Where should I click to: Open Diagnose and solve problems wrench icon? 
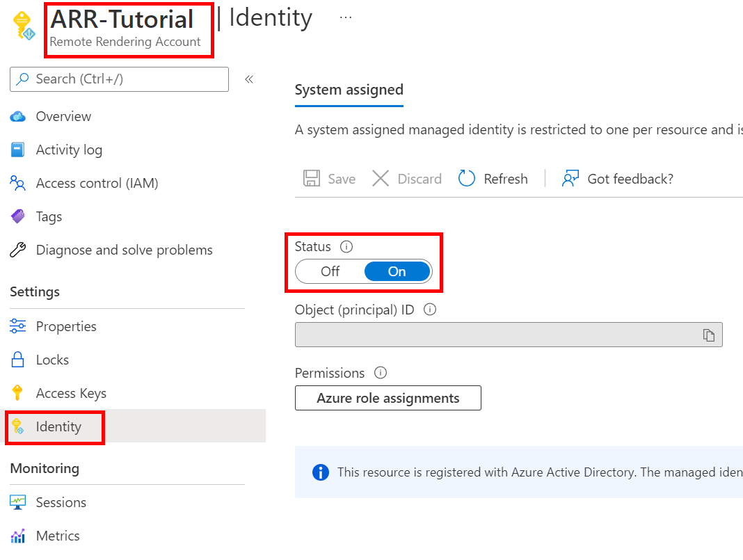(x=17, y=250)
